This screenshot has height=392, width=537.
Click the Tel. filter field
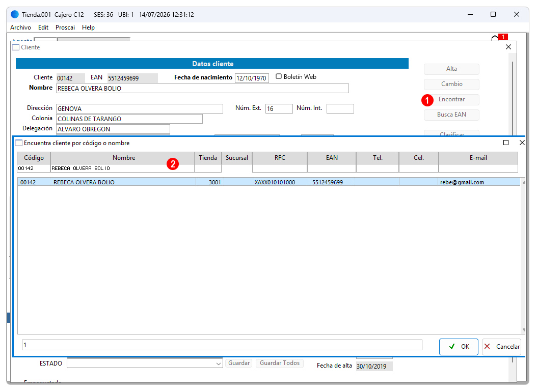[378, 169]
